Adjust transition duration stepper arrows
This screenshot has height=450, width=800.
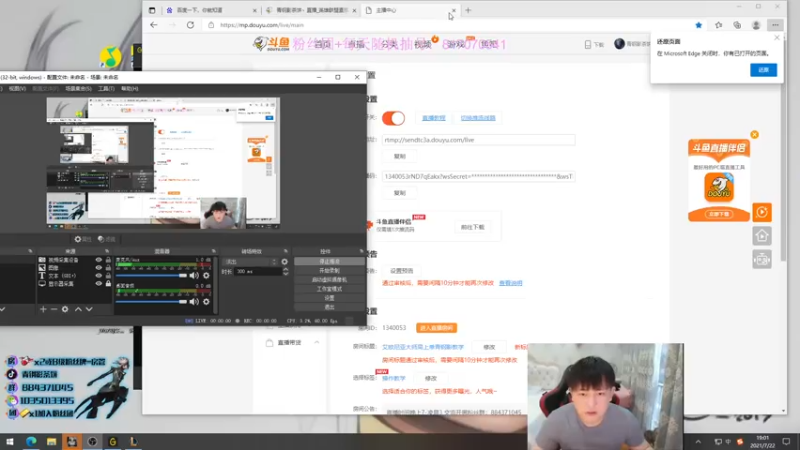(285, 271)
